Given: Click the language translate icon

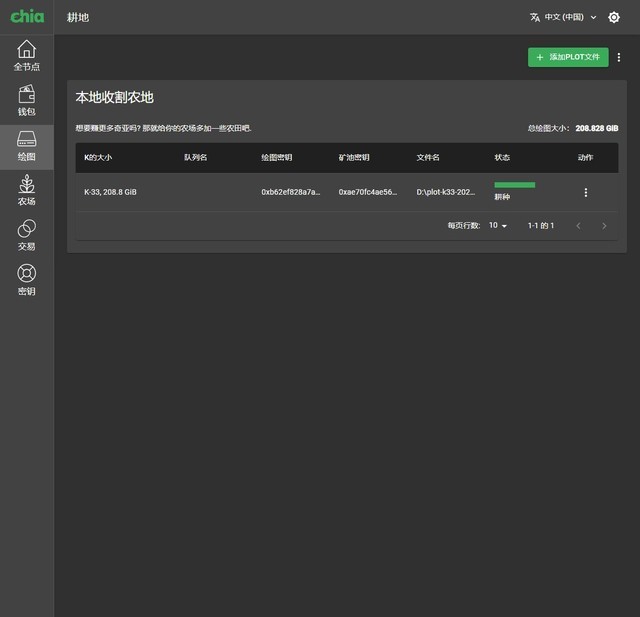Looking at the screenshot, I should (x=535, y=17).
